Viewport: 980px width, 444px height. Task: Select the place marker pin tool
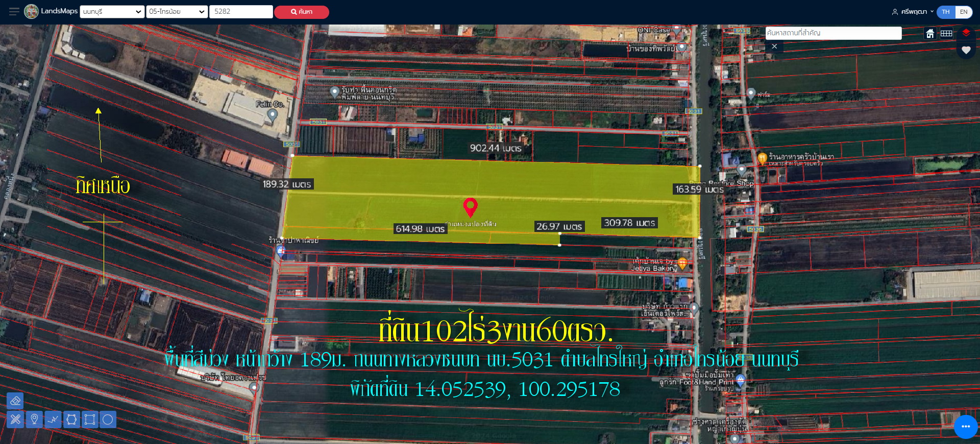(34, 419)
